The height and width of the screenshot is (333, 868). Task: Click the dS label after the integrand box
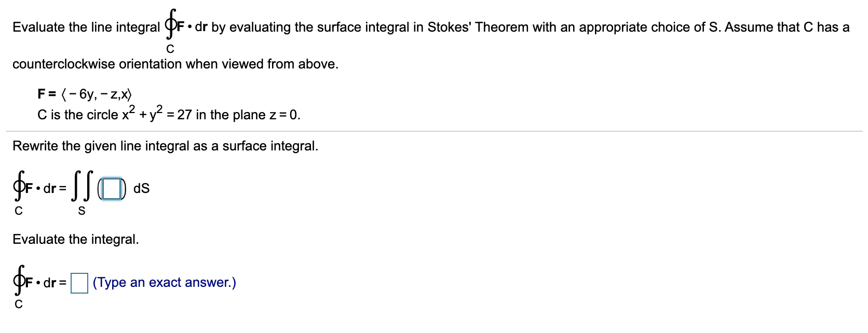tap(141, 189)
